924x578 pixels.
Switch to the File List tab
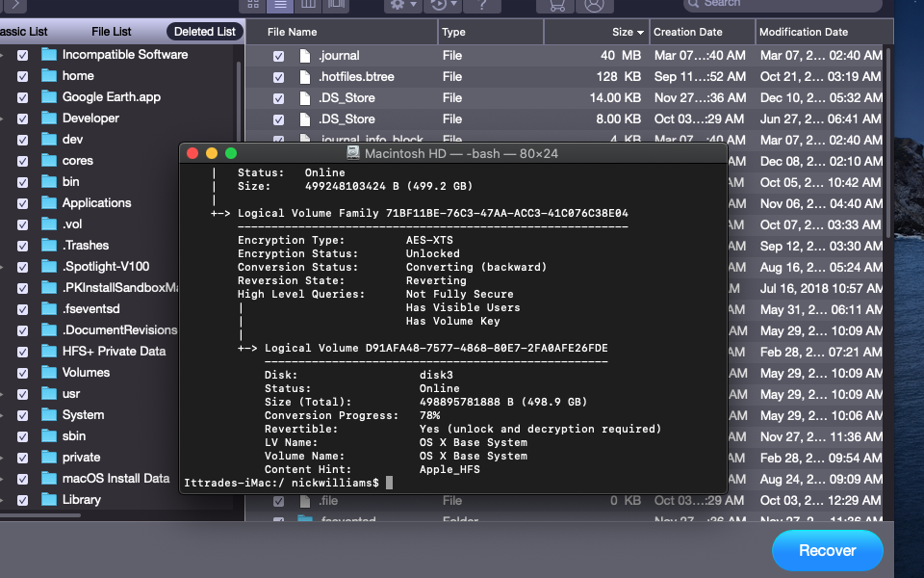(x=114, y=32)
